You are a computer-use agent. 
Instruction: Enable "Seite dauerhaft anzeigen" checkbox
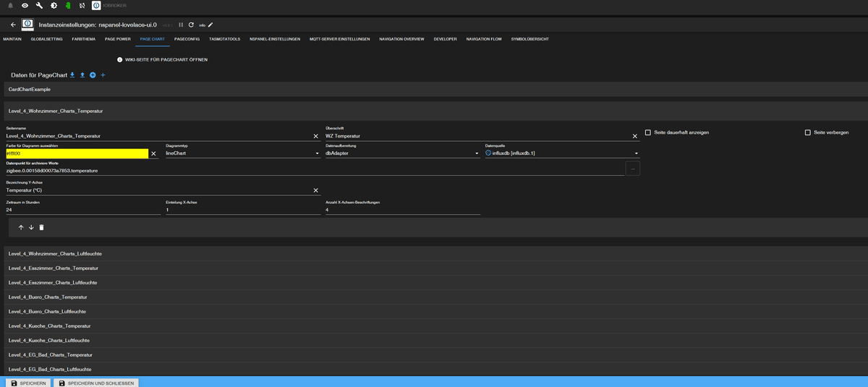[648, 132]
